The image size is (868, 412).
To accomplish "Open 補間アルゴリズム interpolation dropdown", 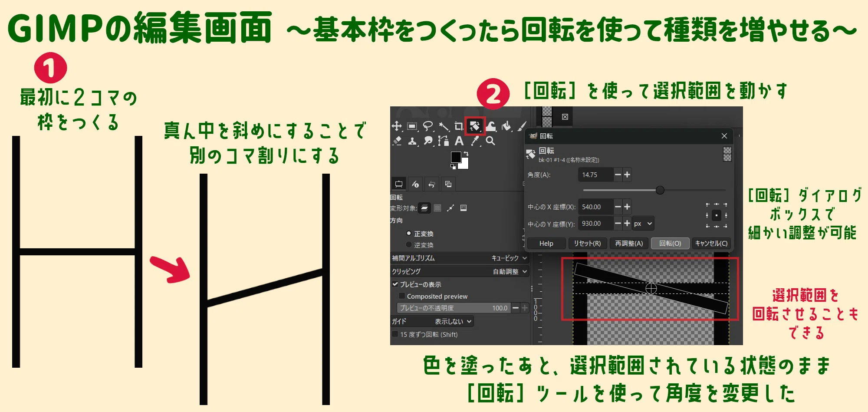I will [460, 258].
